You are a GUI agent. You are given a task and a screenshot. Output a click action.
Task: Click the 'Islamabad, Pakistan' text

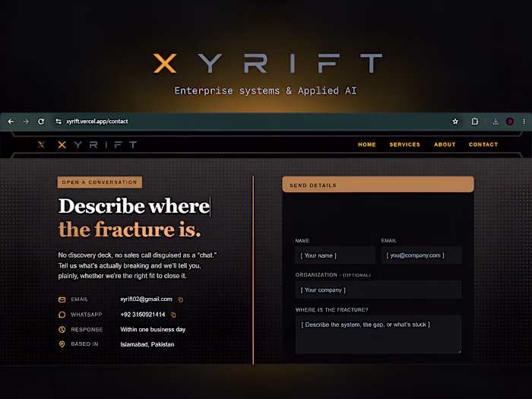[x=147, y=344]
